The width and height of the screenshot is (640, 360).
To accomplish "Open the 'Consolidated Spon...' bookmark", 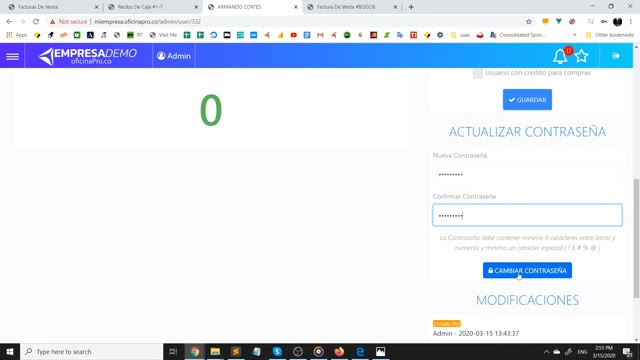I will 518,35.
